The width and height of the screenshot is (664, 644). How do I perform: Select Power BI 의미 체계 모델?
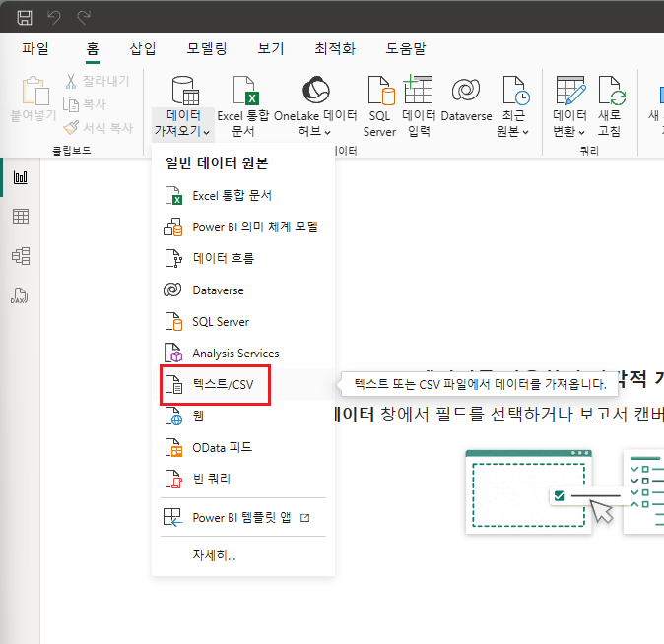pyautogui.click(x=243, y=226)
